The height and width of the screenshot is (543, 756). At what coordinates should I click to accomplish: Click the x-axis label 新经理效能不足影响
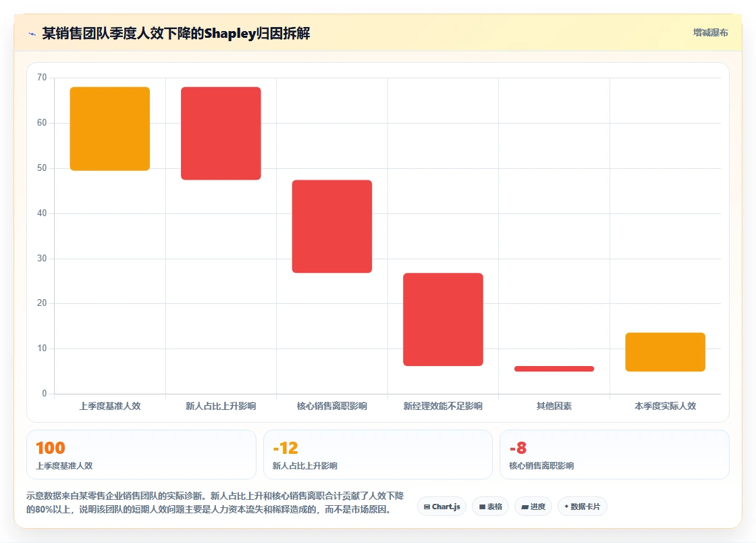pyautogui.click(x=443, y=406)
